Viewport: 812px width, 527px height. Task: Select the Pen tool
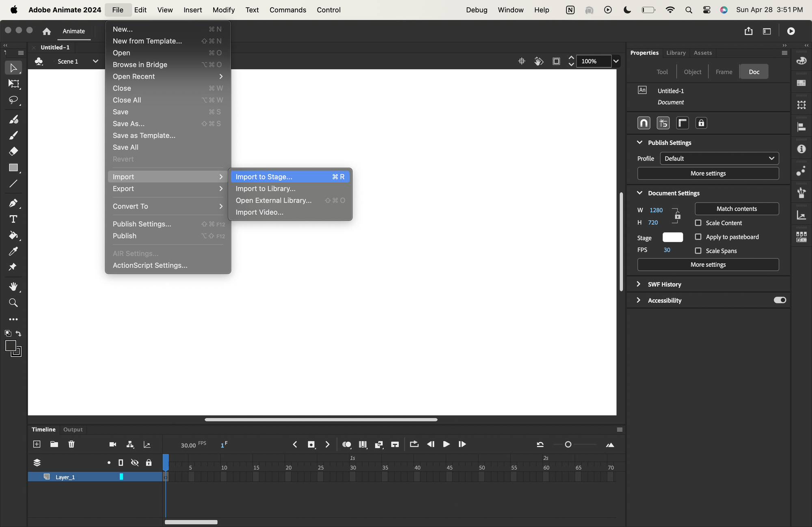pyautogui.click(x=13, y=203)
